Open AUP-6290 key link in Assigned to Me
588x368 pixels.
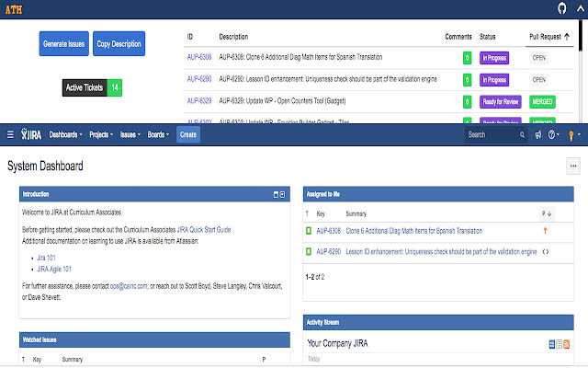329,251
